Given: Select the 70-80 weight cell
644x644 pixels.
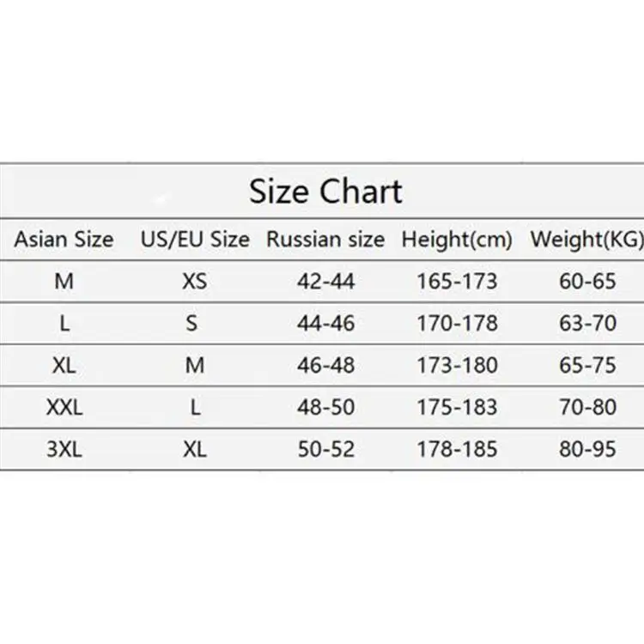Looking at the screenshot, I should [587, 407].
